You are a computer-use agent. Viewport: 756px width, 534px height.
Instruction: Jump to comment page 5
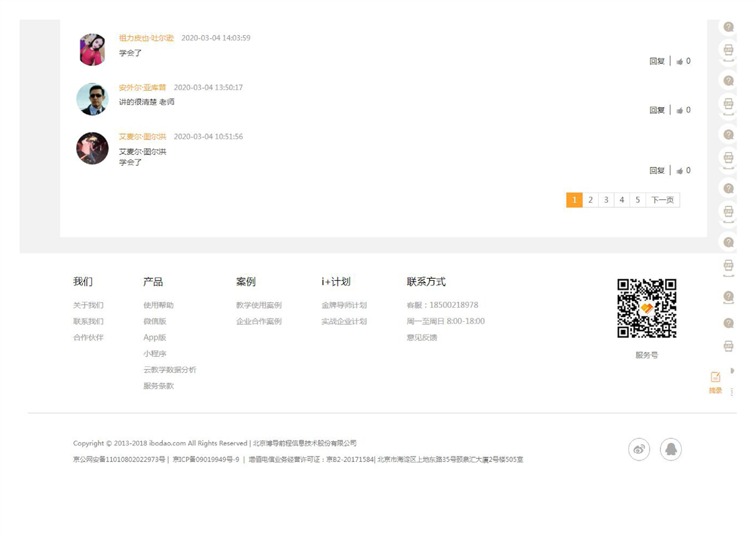(x=637, y=200)
